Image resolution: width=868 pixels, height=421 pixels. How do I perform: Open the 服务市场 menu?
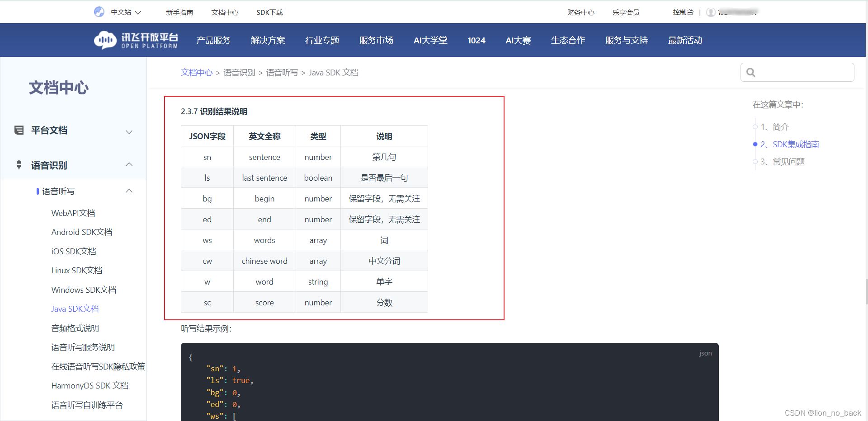click(x=376, y=40)
